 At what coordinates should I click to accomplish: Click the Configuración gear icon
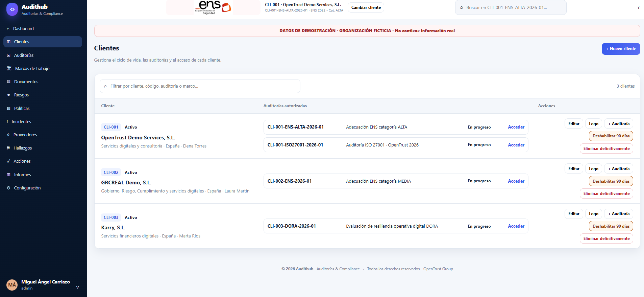(x=9, y=188)
